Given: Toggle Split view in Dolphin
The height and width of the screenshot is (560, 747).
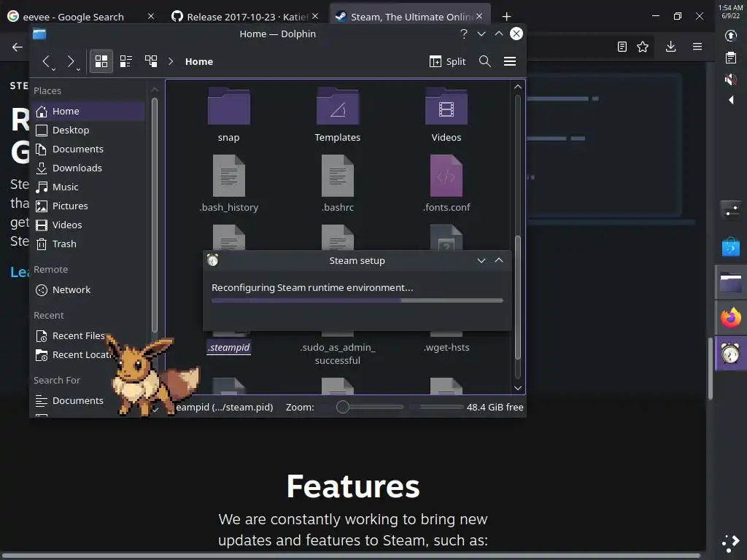Looking at the screenshot, I should (x=447, y=61).
